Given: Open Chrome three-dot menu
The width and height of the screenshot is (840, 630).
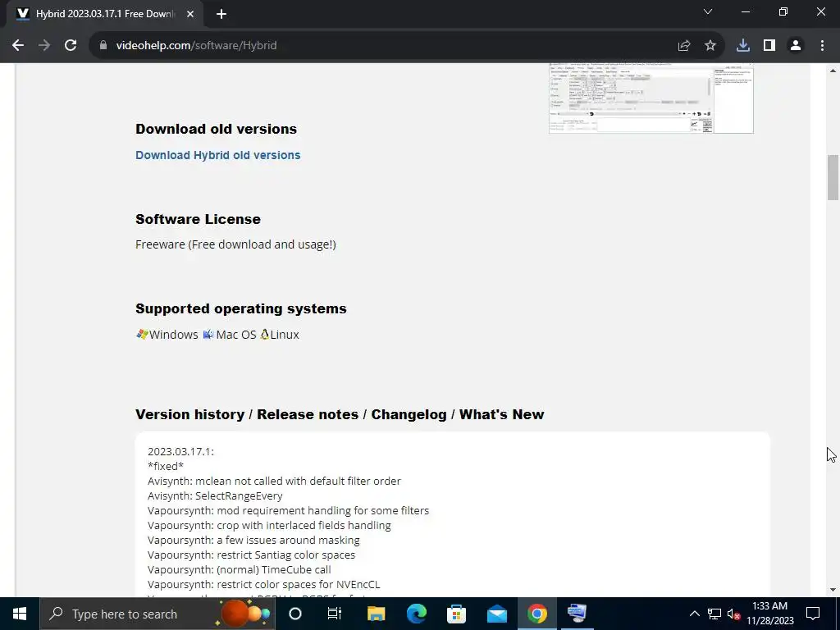Looking at the screenshot, I should point(822,46).
